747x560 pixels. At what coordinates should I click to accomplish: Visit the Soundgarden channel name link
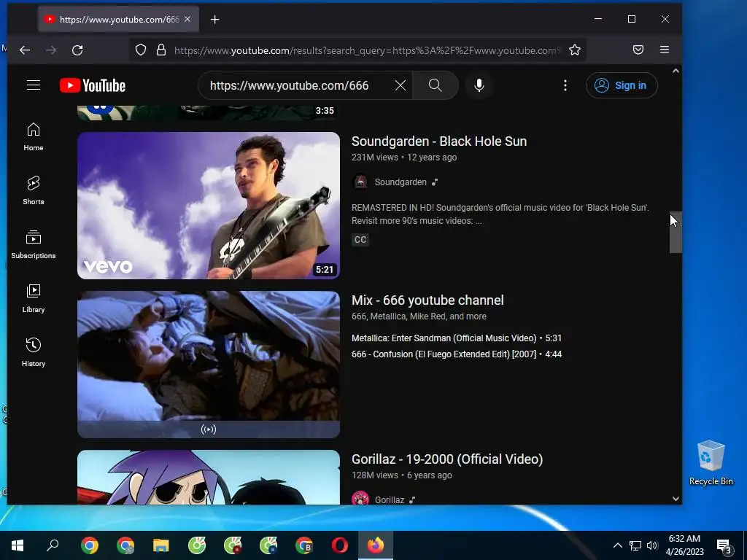coord(400,182)
